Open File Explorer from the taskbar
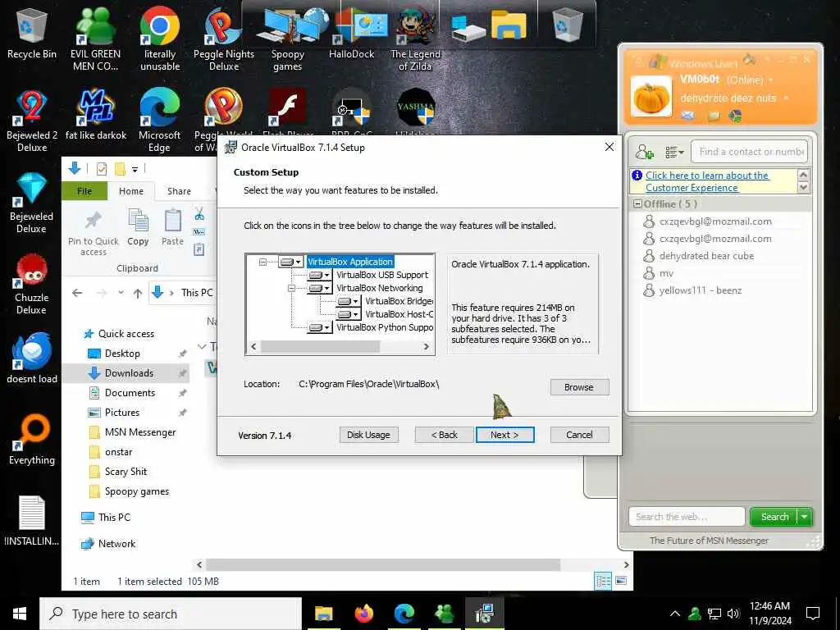This screenshot has height=630, width=840. 323,614
